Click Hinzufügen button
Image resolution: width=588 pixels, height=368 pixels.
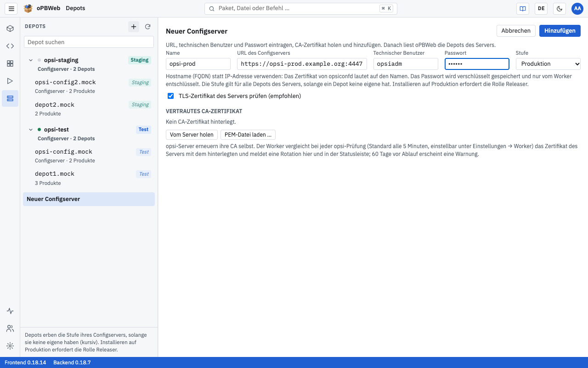(x=560, y=31)
